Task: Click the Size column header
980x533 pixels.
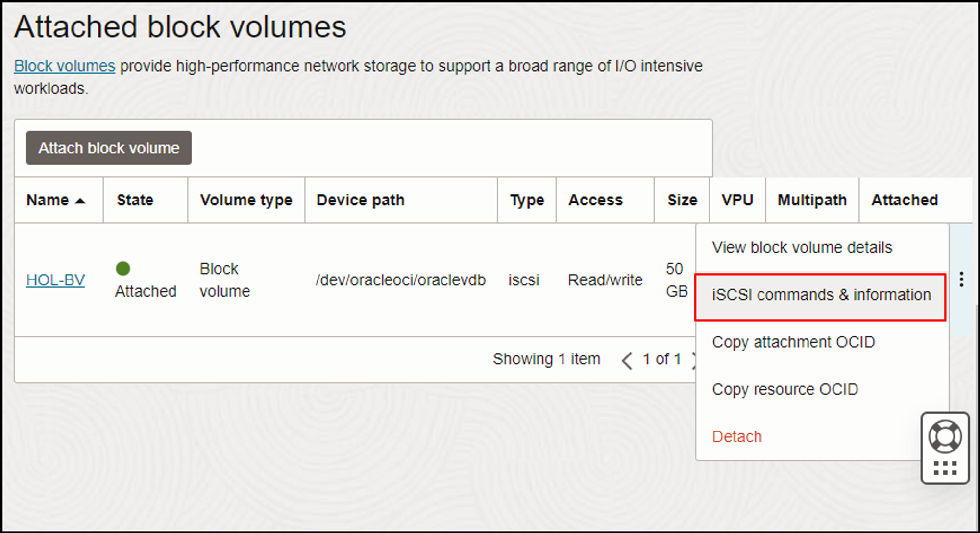Action: click(x=682, y=200)
